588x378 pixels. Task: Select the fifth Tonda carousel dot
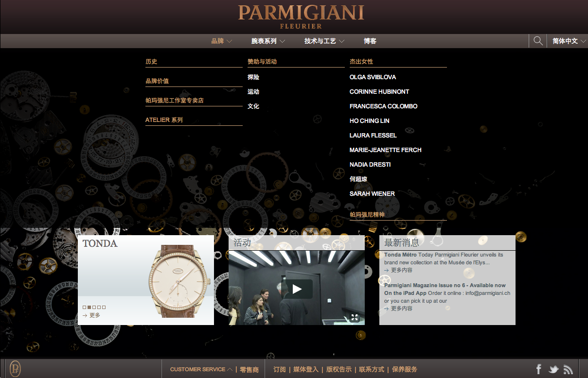click(x=104, y=307)
